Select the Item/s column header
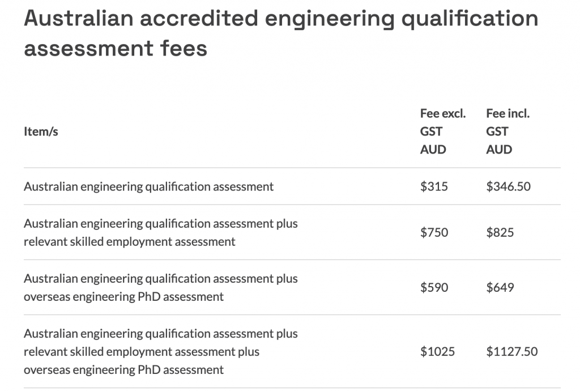The width and height of the screenshot is (580, 392). tap(41, 131)
